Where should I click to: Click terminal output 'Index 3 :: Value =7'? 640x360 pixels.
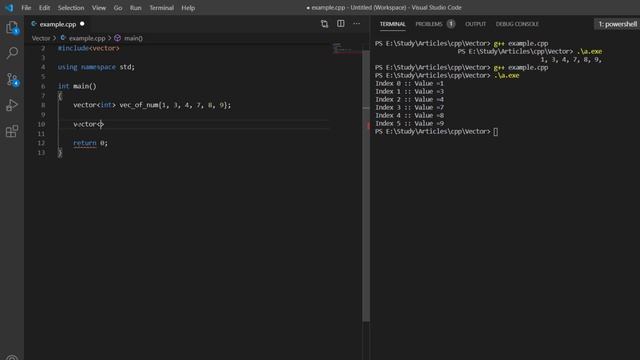coord(409,107)
